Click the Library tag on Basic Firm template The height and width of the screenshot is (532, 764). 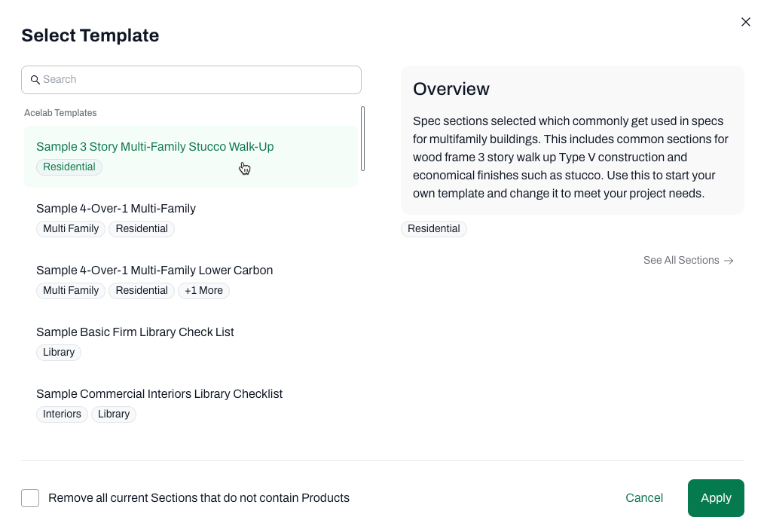[59, 352]
